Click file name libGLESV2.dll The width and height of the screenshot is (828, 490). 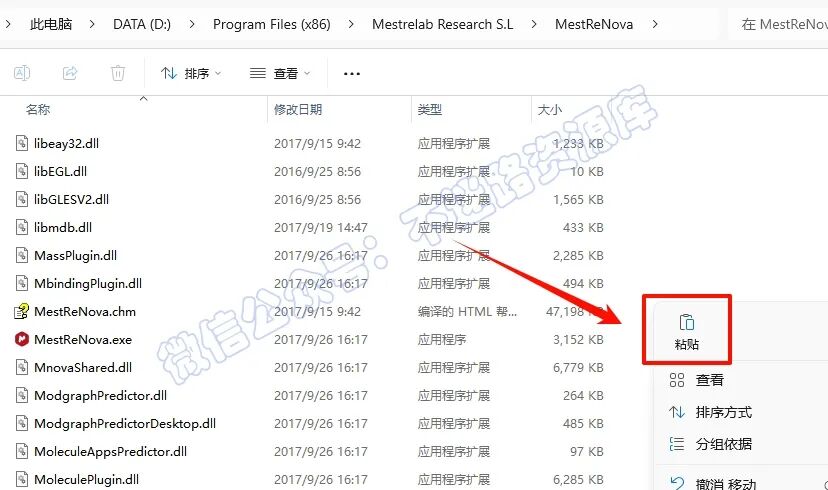tap(71, 200)
